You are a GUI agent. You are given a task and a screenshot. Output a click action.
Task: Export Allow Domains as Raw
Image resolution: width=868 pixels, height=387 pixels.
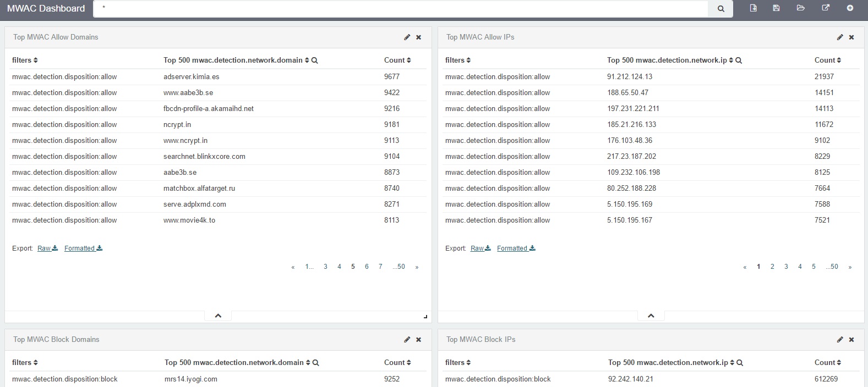coord(47,248)
